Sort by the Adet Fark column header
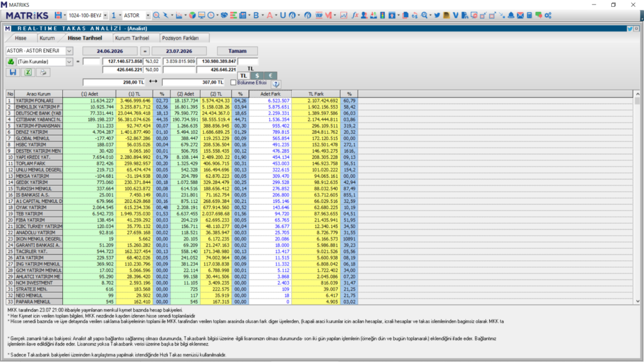644x362 pixels. (270, 94)
